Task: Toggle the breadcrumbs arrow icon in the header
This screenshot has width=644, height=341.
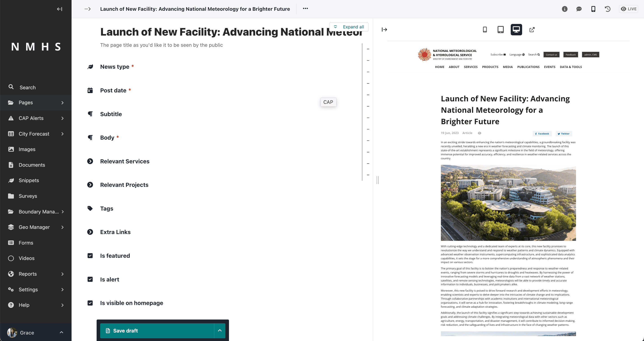Action: 87,9
